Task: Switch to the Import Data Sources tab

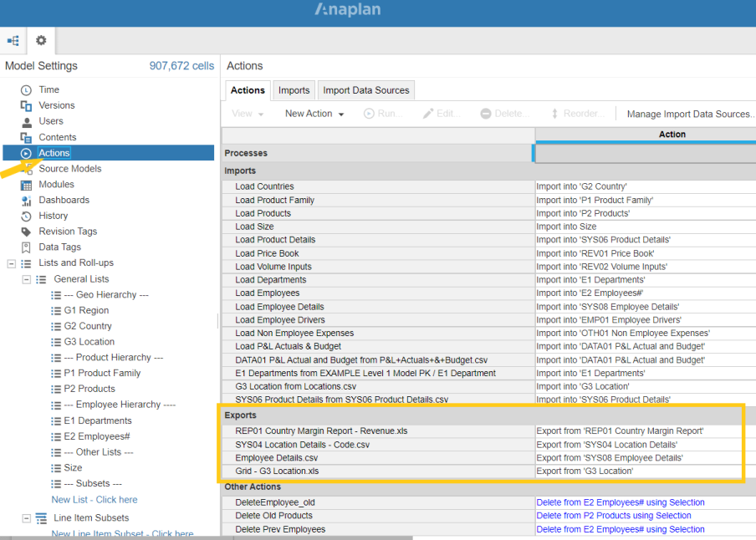Action: (366, 90)
